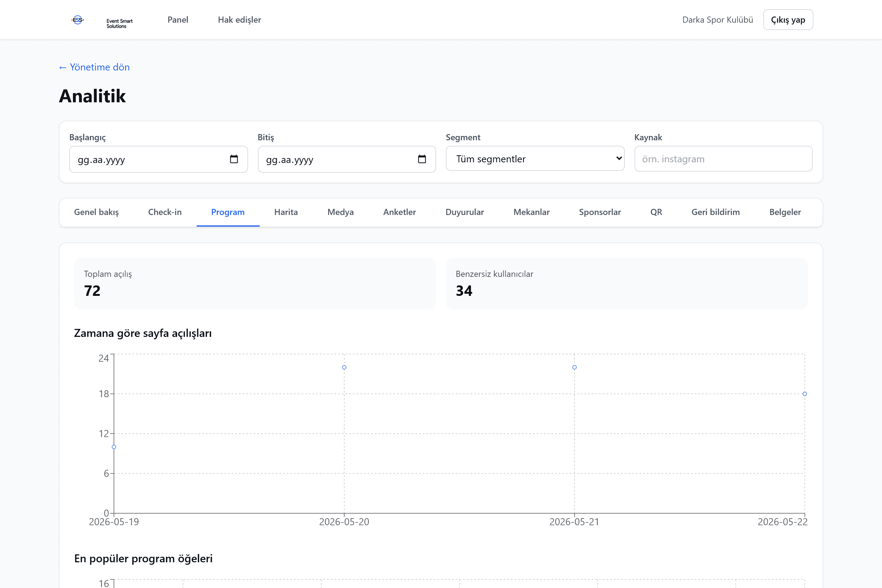Expand the Tüm segmentler dropdown
Viewport: 882px width, 588px height.
[x=535, y=159]
